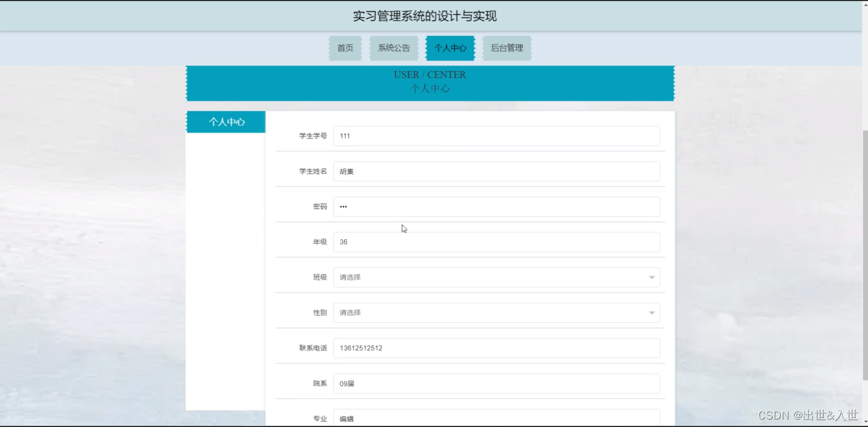Click the 实习管理系统的设计与实现 page title
This screenshot has height=427, width=868.
coord(425,16)
